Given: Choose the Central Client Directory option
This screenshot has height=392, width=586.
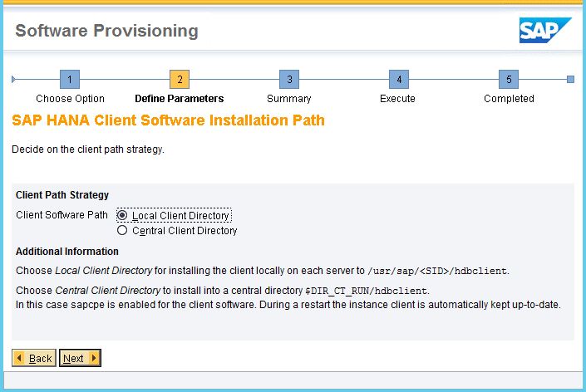Looking at the screenshot, I should 122,230.
